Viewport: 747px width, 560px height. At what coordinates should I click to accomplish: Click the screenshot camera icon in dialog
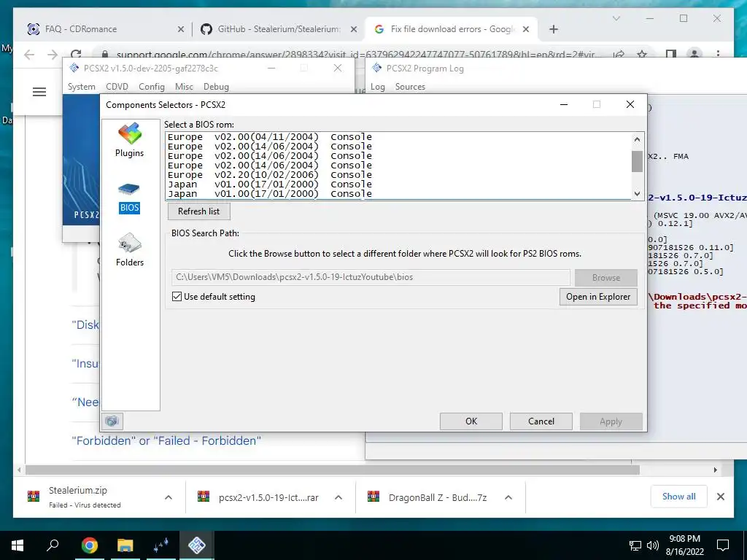[x=112, y=421]
